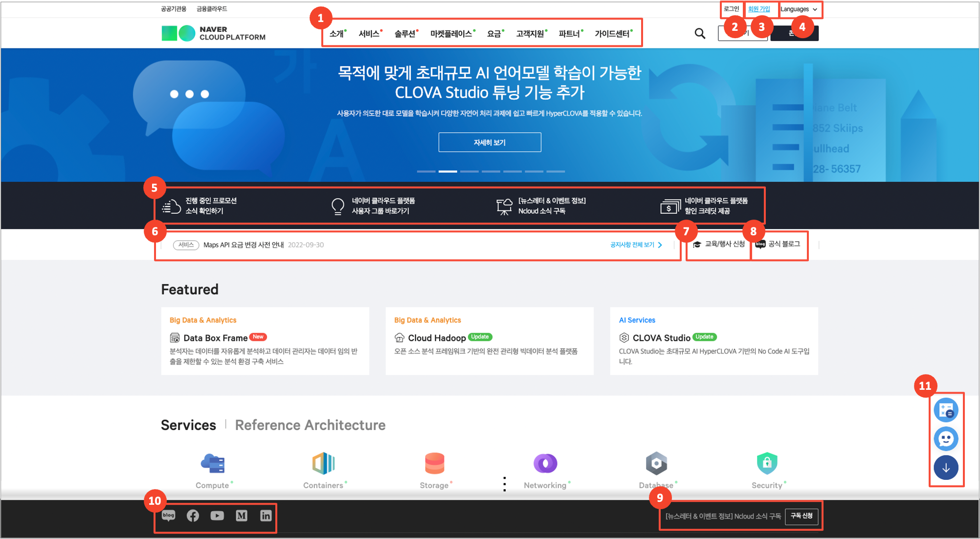Click the 공공기관용 link
980x539 pixels.
coord(174,9)
